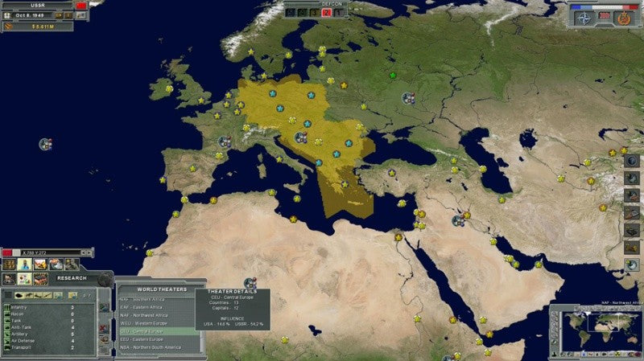Image resolution: width=644 pixels, height=361 pixels.
Task: Select DEFCON level 3
Action: [x=315, y=13]
